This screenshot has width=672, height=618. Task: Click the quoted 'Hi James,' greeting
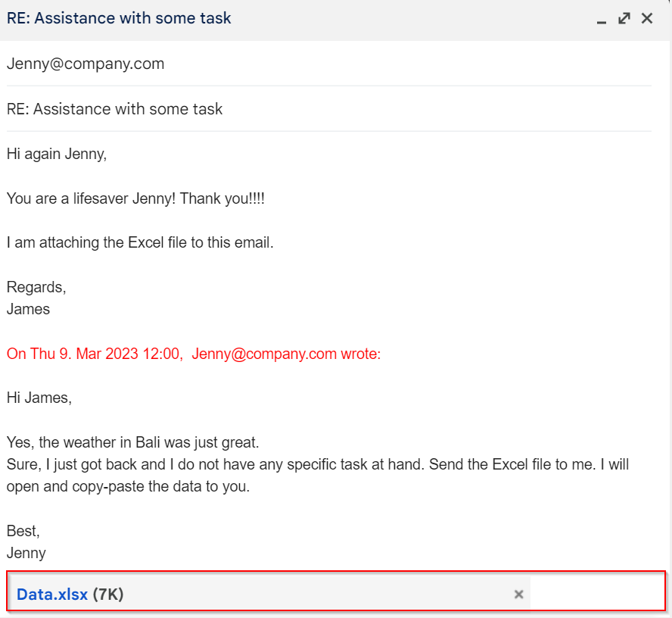pos(39,398)
